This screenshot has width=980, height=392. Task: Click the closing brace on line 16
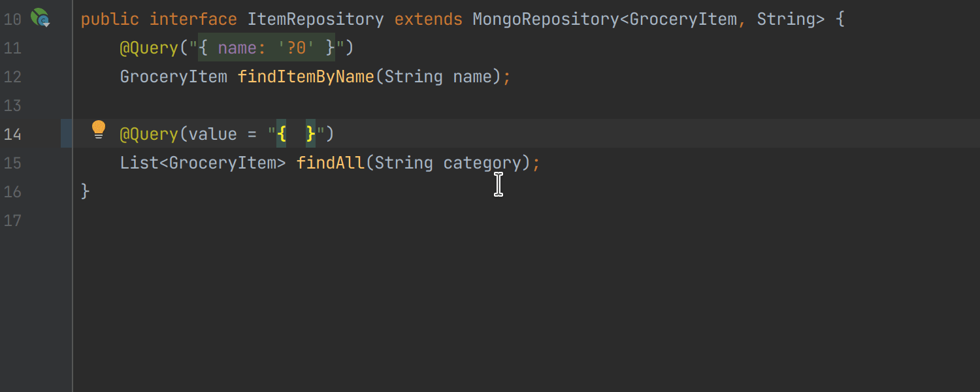[x=85, y=191]
